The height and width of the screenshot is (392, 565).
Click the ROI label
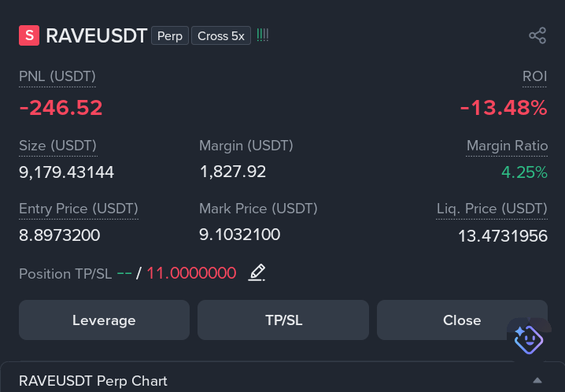click(x=535, y=76)
